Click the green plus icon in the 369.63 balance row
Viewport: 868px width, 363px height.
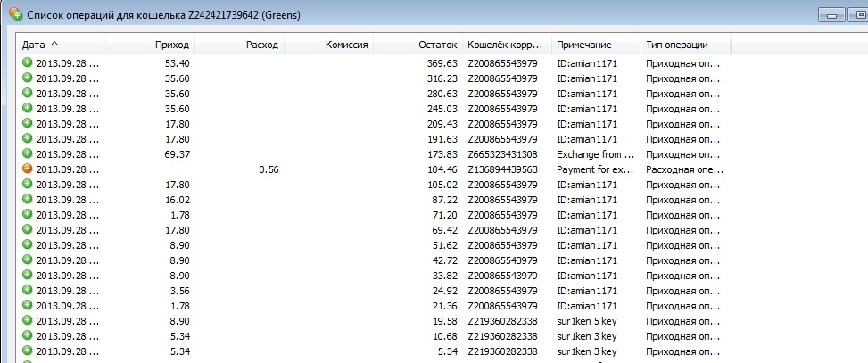27,62
